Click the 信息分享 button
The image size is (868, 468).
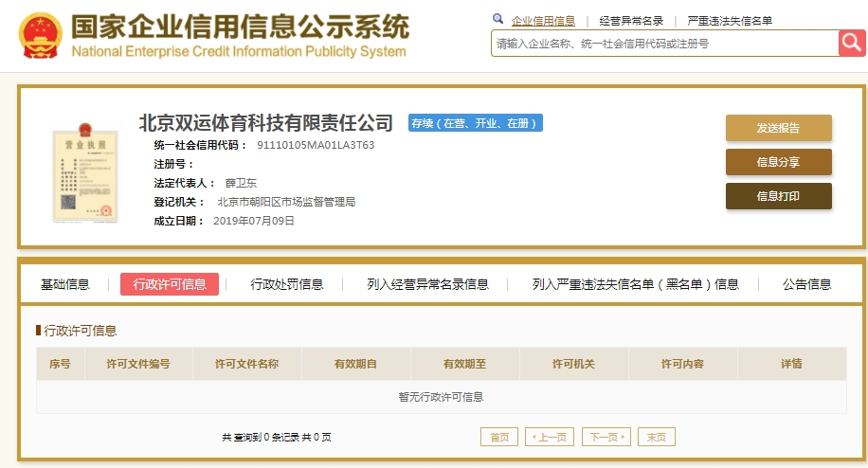pos(778,162)
